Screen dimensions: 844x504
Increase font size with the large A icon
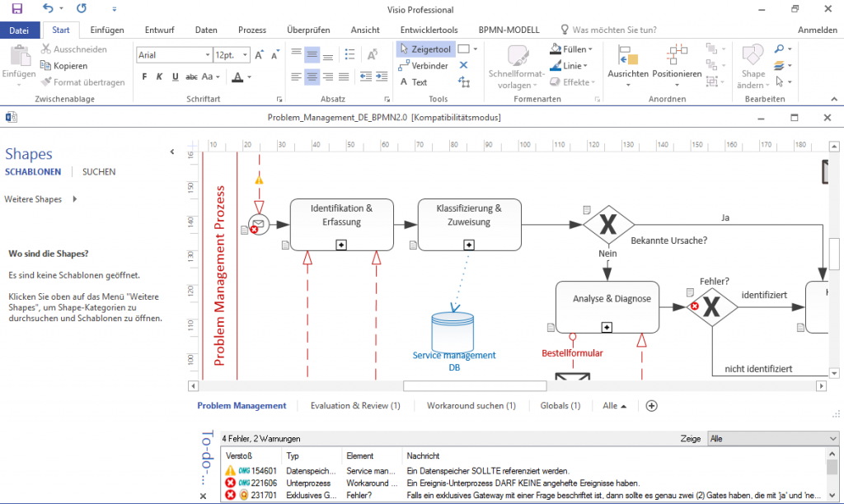point(259,55)
